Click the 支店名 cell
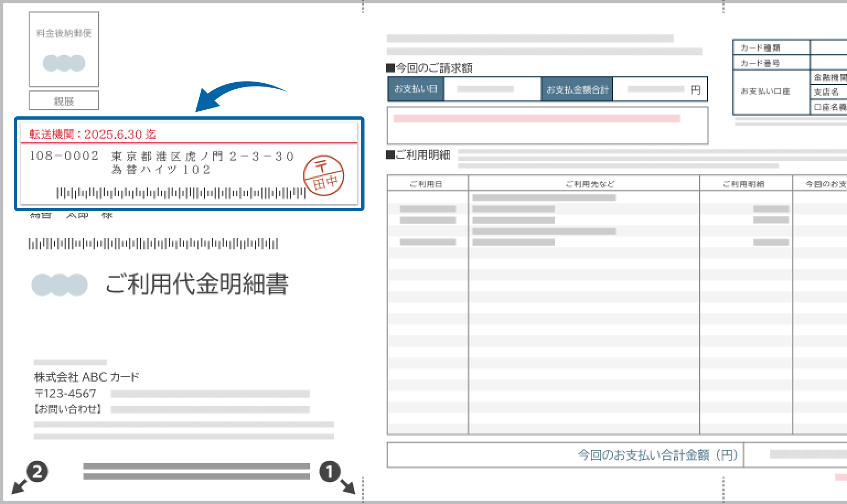The height and width of the screenshot is (504, 847). click(x=828, y=92)
